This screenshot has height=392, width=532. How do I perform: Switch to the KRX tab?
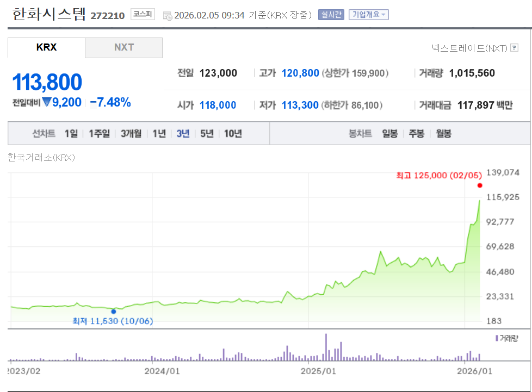[46, 47]
